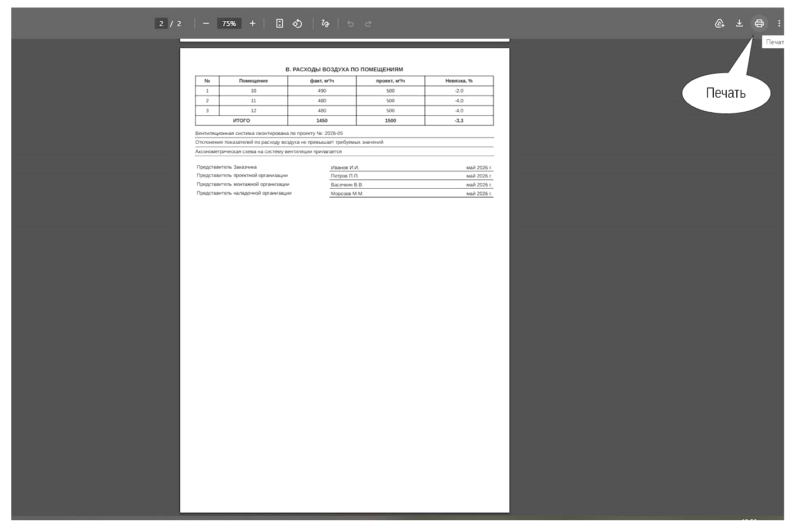Image resolution: width=797 pixels, height=532 pixels.
Task: Click the Print icon in toolbar
Action: pyautogui.click(x=759, y=24)
